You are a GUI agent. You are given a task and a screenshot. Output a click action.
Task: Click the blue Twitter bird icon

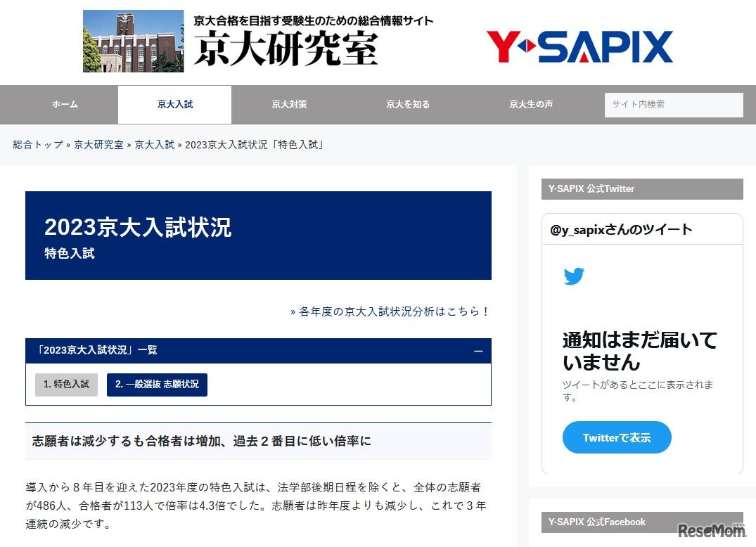(574, 276)
